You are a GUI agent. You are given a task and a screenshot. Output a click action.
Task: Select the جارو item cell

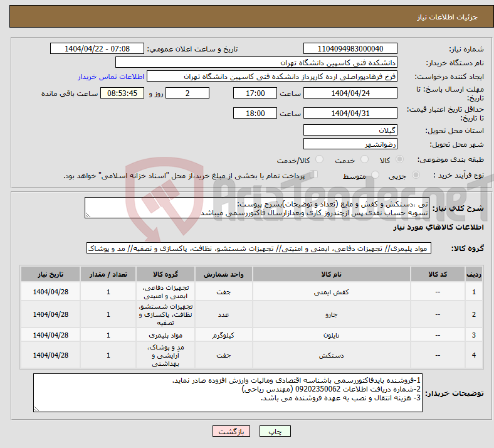(x=332, y=314)
